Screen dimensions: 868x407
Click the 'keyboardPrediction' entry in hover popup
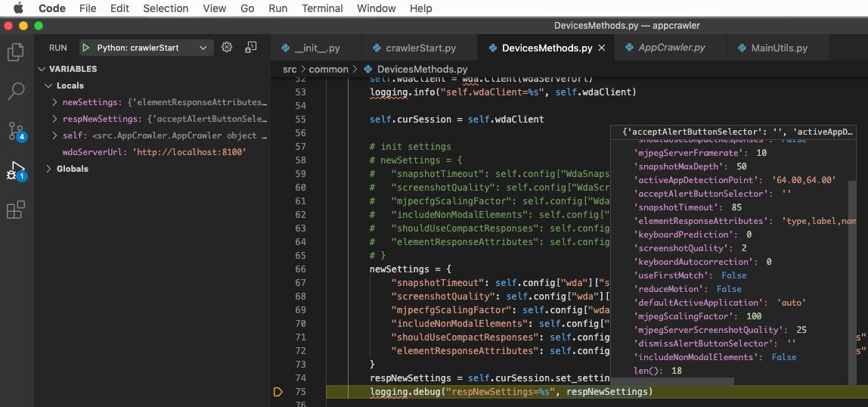tap(692, 235)
